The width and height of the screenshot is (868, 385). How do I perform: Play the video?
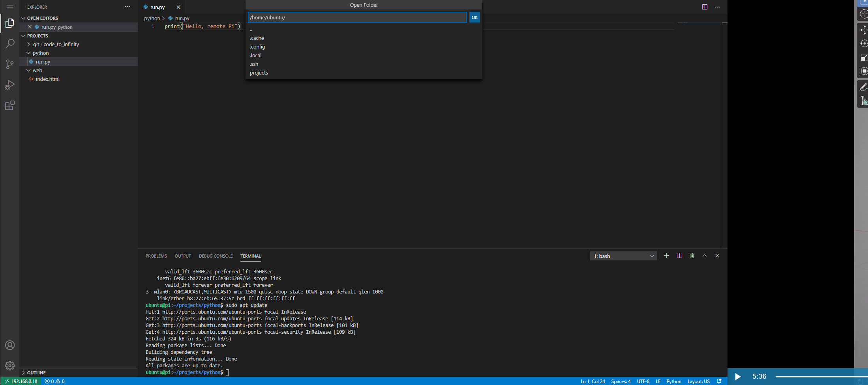coord(737,377)
